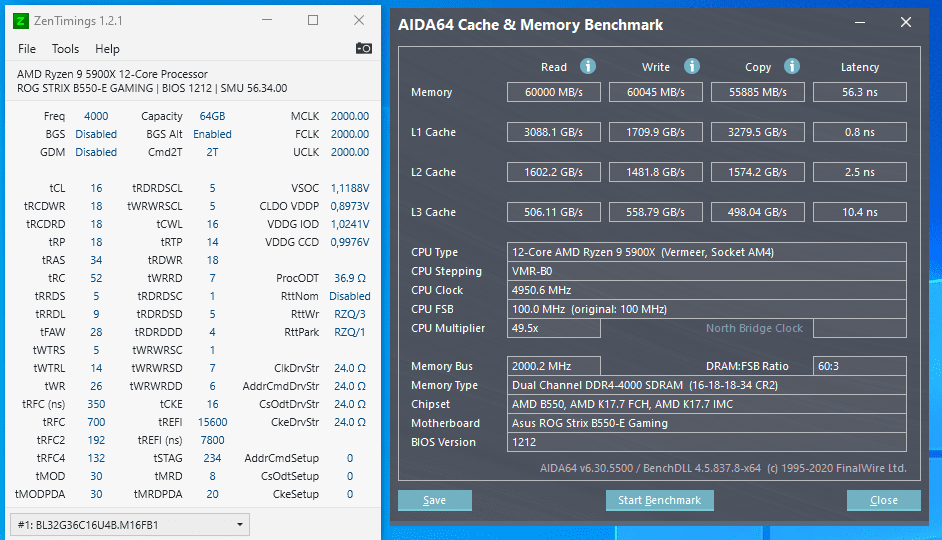Click the L3 Cache Copy 498.04 GB/s field
The height and width of the screenshot is (540, 942).
click(758, 212)
